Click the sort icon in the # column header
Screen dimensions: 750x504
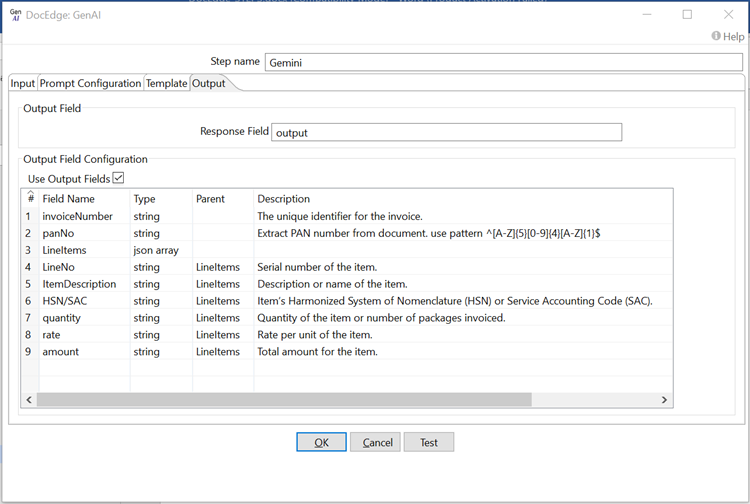(30, 197)
